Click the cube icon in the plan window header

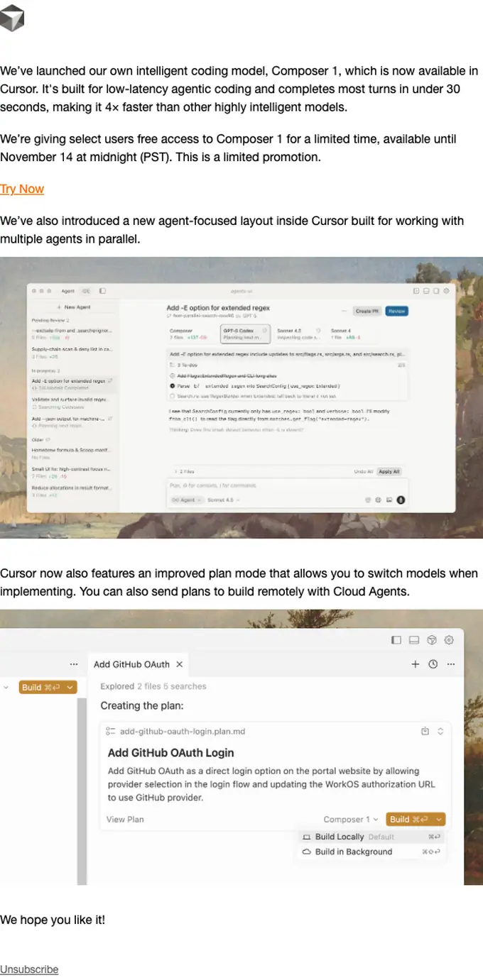pyautogui.click(x=431, y=640)
